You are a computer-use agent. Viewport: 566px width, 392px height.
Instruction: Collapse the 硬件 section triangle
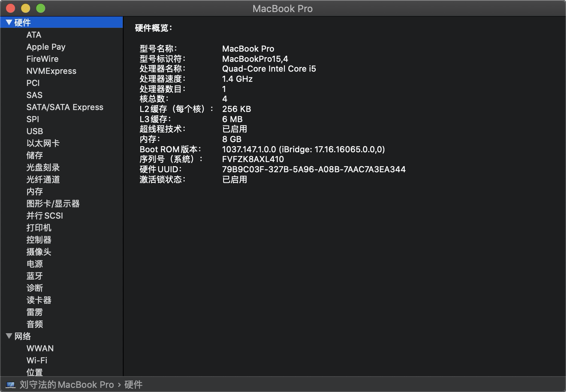[9, 23]
